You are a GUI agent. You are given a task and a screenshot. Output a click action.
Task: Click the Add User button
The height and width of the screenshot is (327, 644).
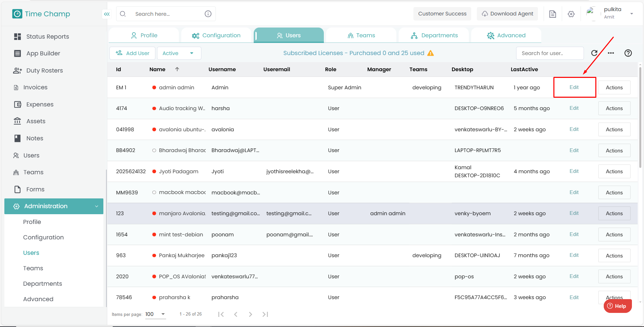pyautogui.click(x=133, y=53)
